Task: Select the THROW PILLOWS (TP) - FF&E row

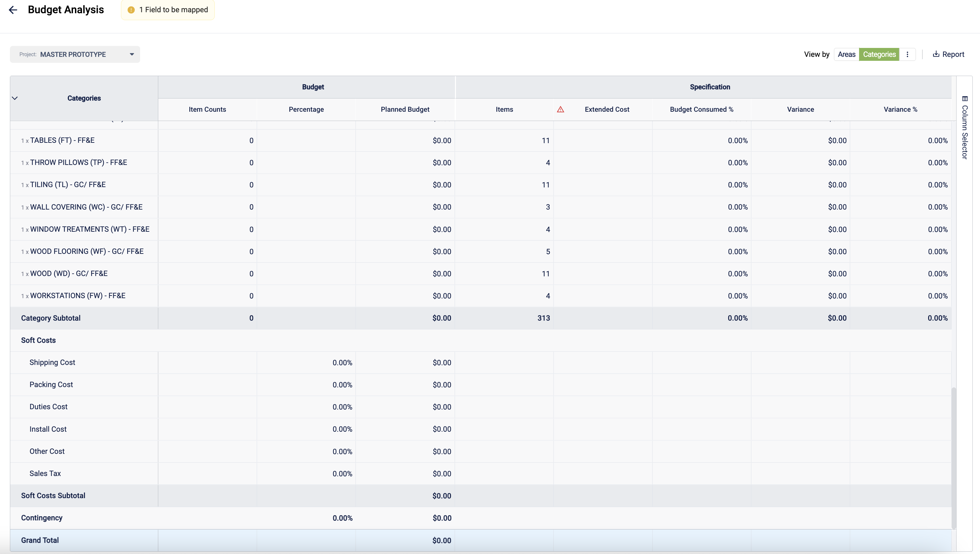Action: pyautogui.click(x=481, y=163)
